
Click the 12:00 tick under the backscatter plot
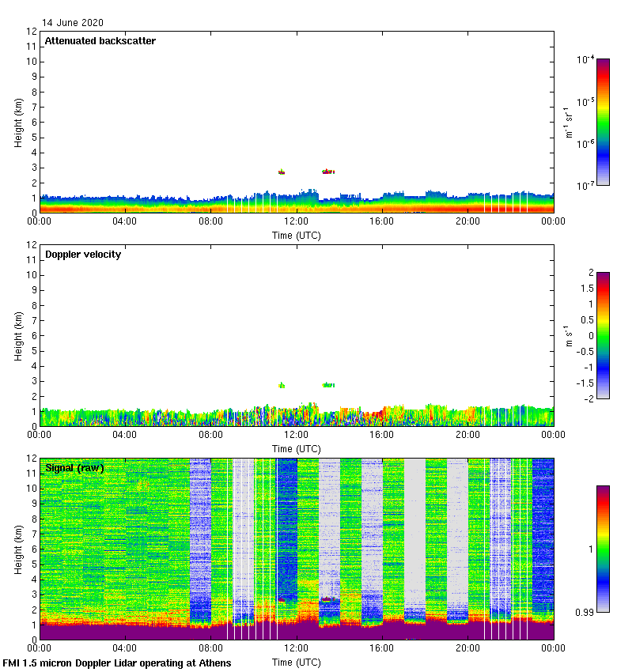pyautogui.click(x=297, y=222)
